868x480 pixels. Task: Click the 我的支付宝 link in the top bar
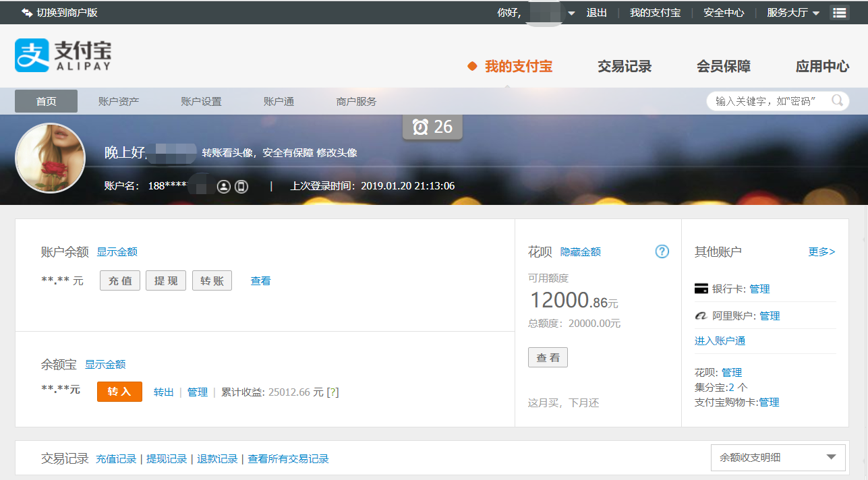[x=655, y=13]
